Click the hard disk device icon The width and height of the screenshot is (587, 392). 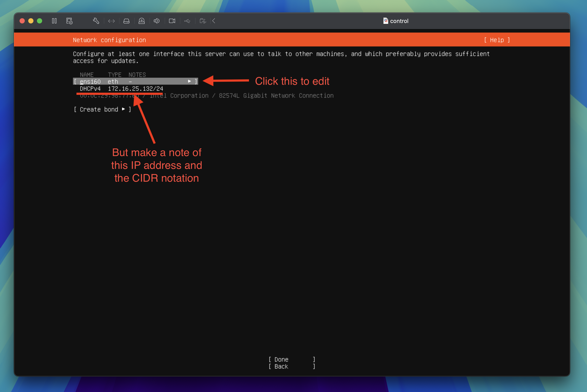pyautogui.click(x=126, y=21)
